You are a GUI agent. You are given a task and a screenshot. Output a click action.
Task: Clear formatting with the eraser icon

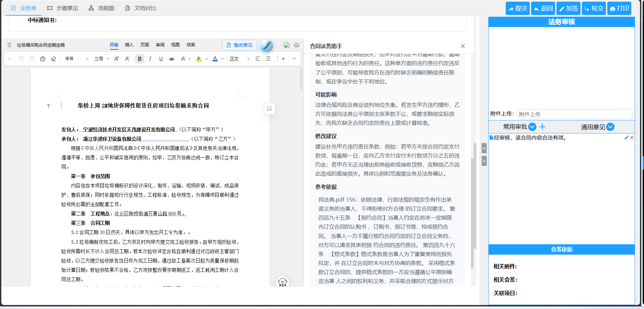pyautogui.click(x=53, y=59)
